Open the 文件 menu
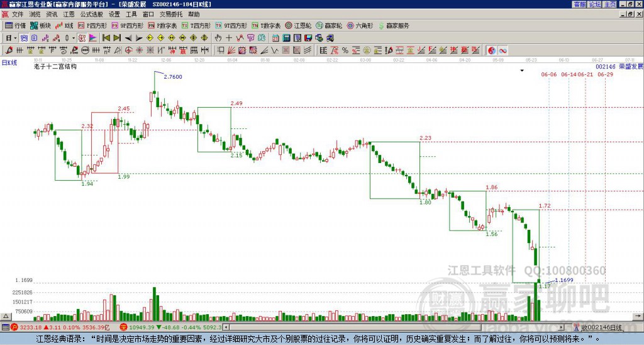Viewport: 644px width, 345px height. click(x=18, y=14)
